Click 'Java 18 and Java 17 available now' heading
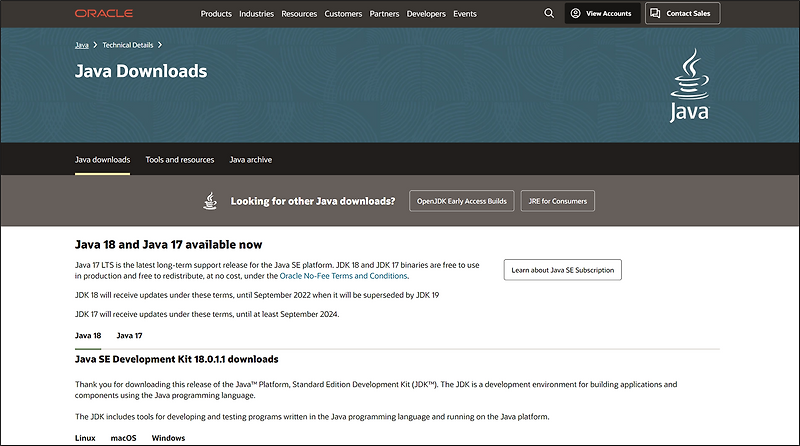This screenshot has width=800, height=446. (168, 245)
